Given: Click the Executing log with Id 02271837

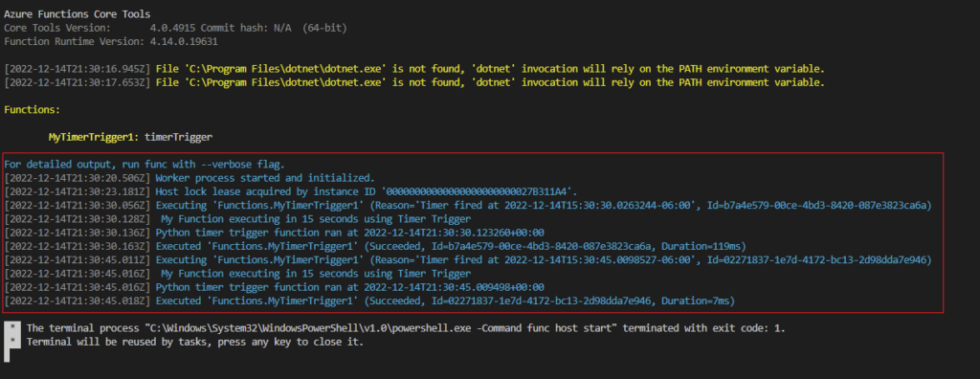Looking at the screenshot, I should tap(468, 259).
